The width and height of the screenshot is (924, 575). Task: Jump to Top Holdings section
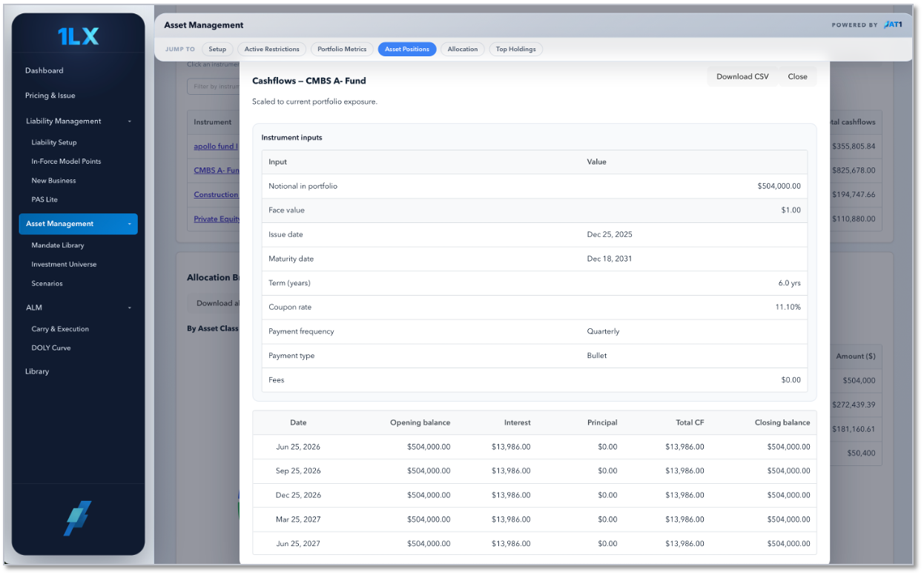pyautogui.click(x=516, y=49)
